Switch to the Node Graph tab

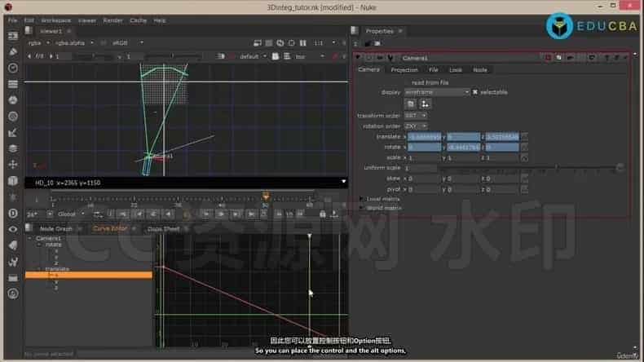[x=56, y=229]
